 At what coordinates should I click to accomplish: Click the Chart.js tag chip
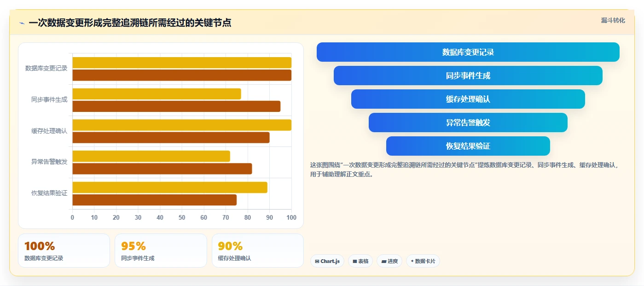coord(327,261)
